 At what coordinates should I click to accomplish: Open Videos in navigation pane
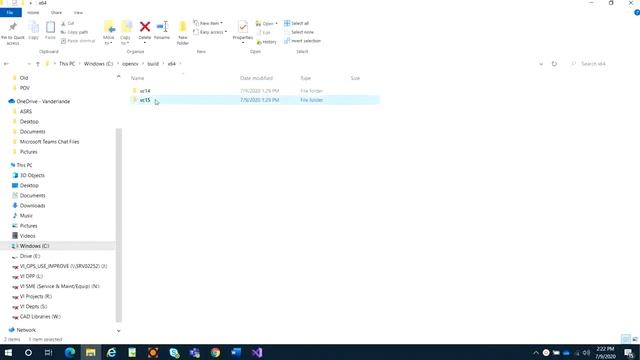coord(27,236)
